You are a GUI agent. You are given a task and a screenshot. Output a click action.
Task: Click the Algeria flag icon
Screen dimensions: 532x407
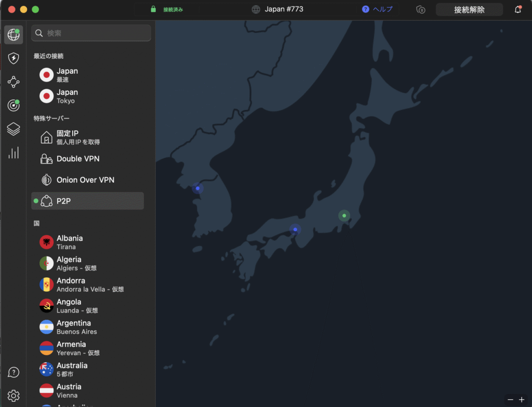click(46, 263)
